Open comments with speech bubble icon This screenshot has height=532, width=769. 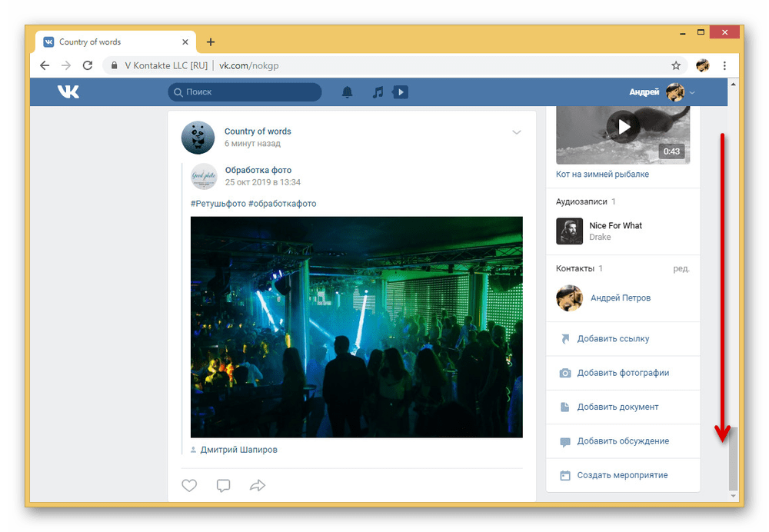[223, 485]
